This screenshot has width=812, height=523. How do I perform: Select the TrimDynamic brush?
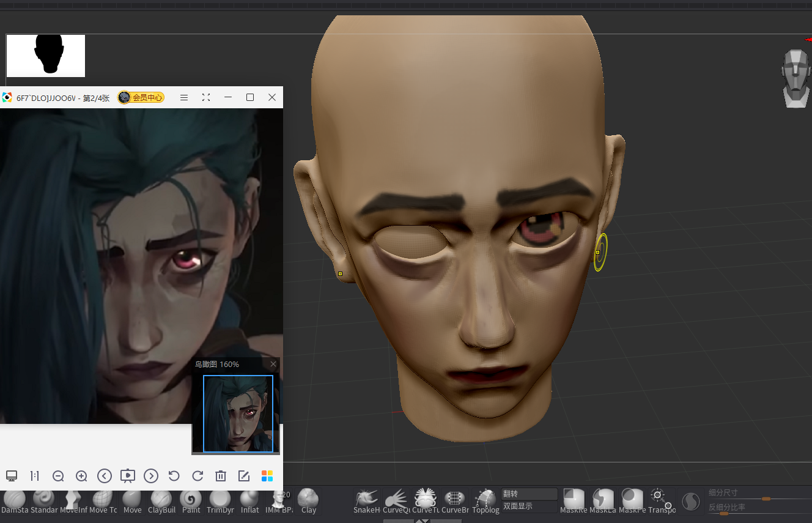tap(220, 502)
